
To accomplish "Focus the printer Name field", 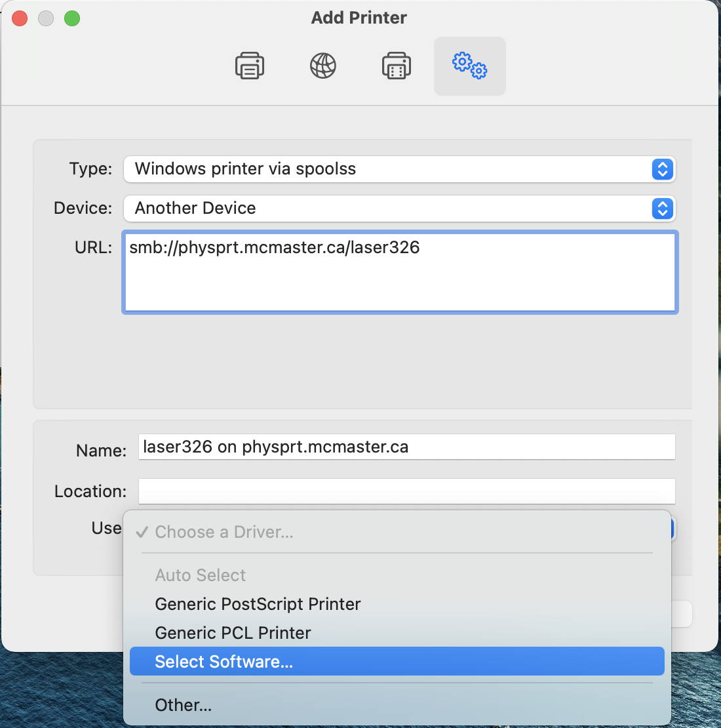I will tap(406, 447).
